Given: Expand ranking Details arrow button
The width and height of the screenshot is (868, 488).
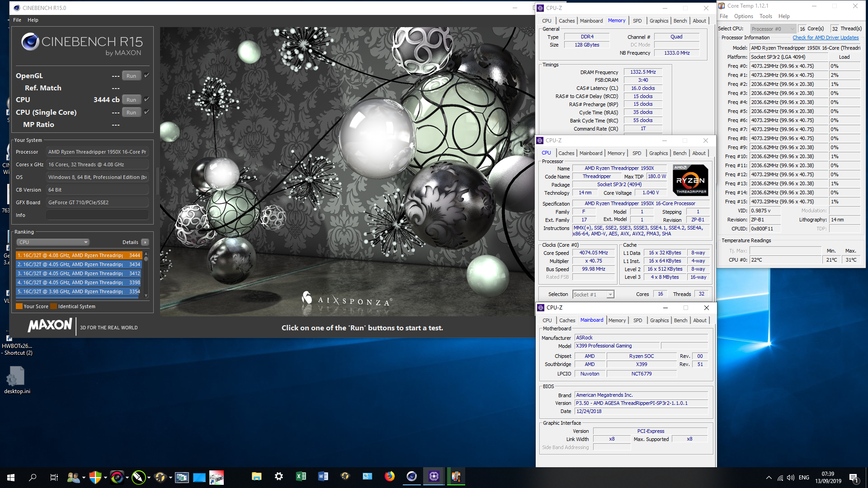Looking at the screenshot, I should [x=145, y=242].
